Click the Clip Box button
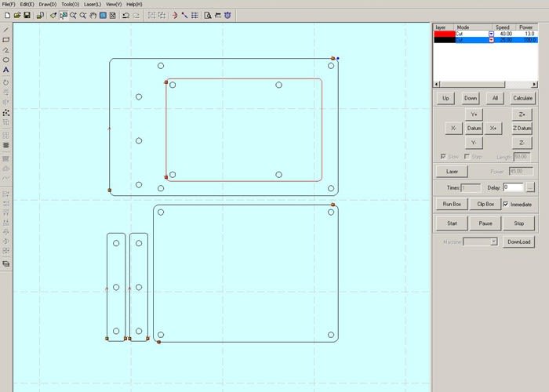The image size is (549, 392). coord(485,204)
